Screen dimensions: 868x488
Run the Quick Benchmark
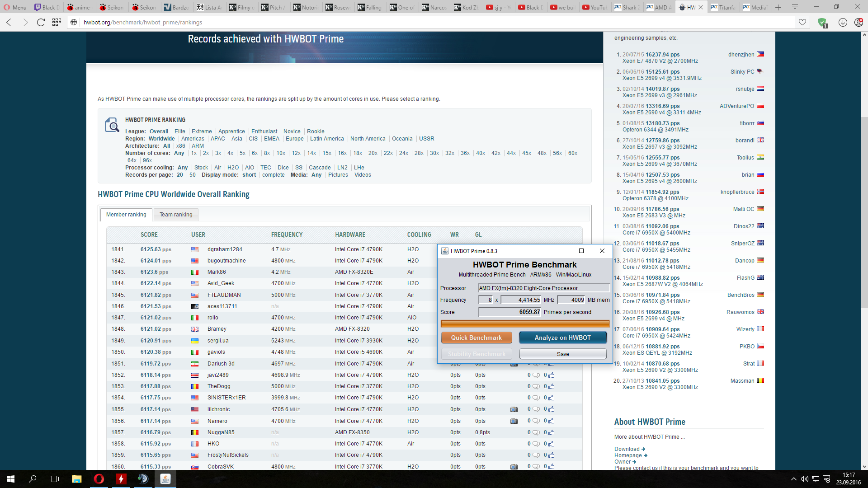coord(476,338)
